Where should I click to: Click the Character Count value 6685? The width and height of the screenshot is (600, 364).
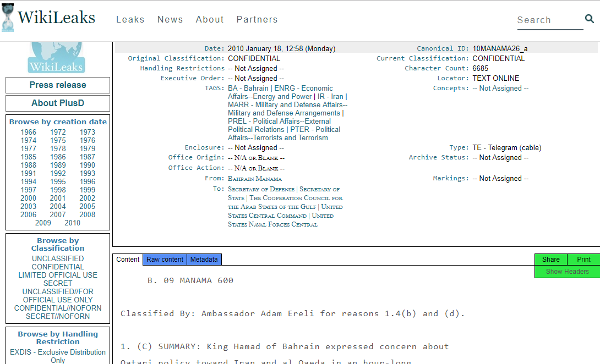[x=481, y=68]
